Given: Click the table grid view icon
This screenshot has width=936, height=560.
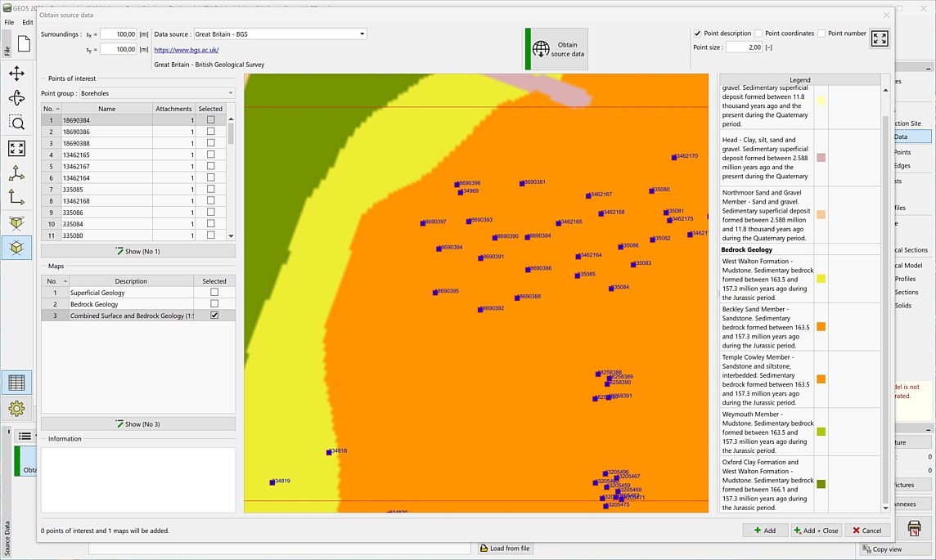Looking at the screenshot, I should click(16, 383).
